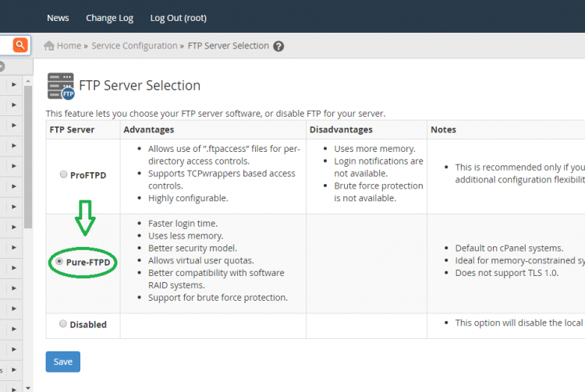Click 'Allows virtual user quotas.' bullet
This screenshot has width=585, height=392.
200,260
